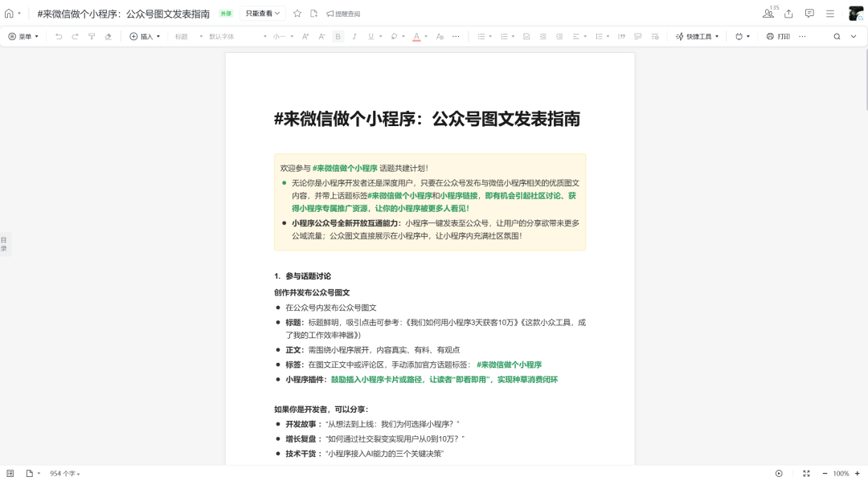The width and height of the screenshot is (868, 481).
Task: View the 135 collaborators icon
Action: coord(769,13)
